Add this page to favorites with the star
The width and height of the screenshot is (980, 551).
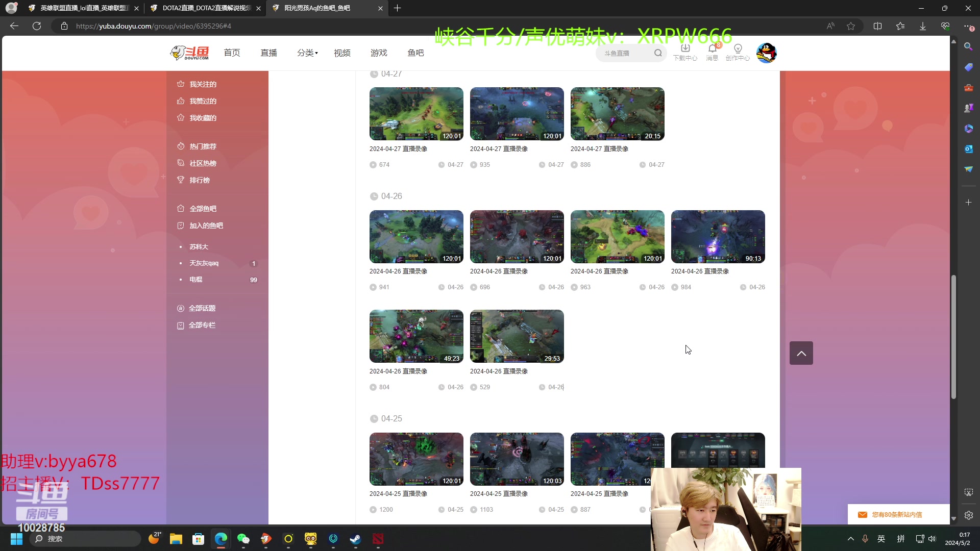(x=851, y=26)
